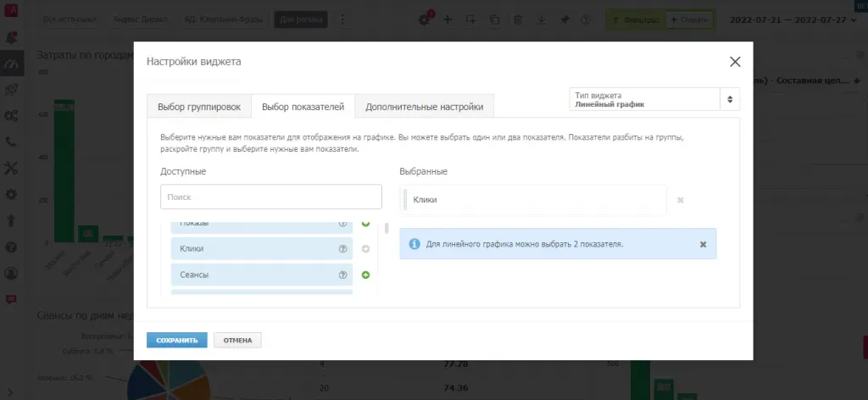Screen dimensions: 868x400
Task: Click the download icon in toolbar
Action: pyautogui.click(x=542, y=19)
